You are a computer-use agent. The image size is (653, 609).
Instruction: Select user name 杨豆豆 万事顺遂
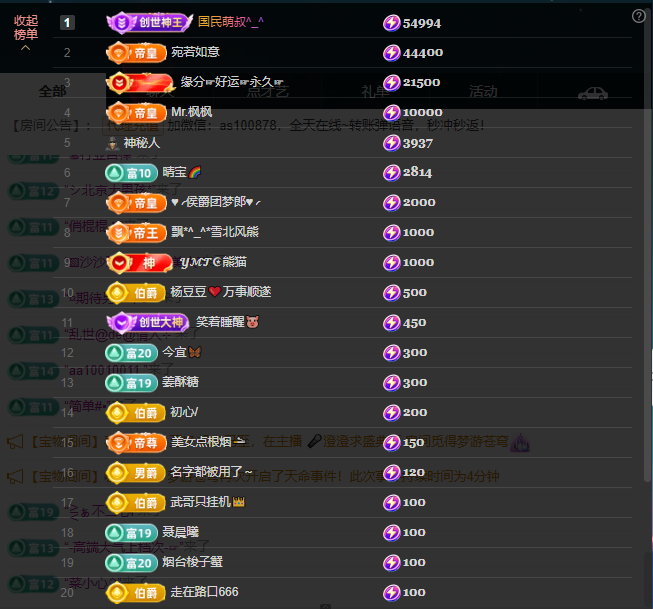221,292
